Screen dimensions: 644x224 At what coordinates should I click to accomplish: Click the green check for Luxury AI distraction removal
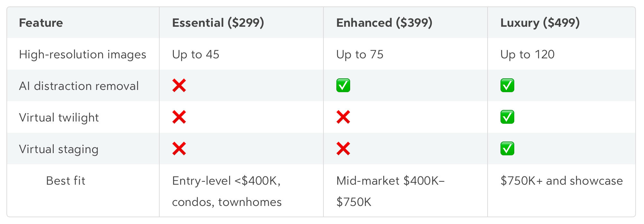pos(507,86)
